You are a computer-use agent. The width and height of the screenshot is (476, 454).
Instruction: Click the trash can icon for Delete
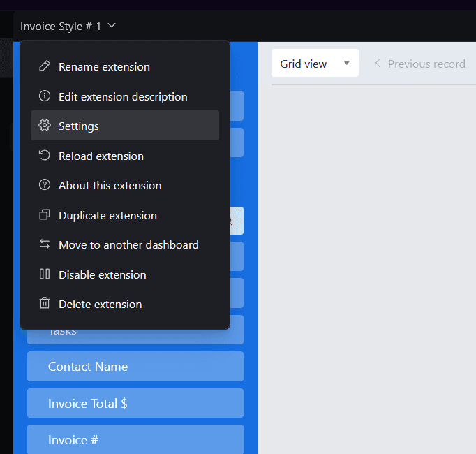point(45,303)
